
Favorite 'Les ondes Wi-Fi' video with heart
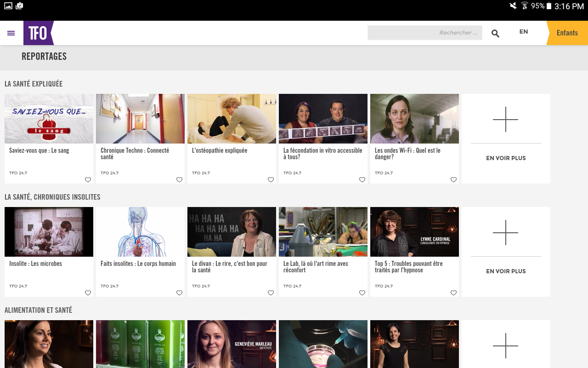(x=453, y=180)
